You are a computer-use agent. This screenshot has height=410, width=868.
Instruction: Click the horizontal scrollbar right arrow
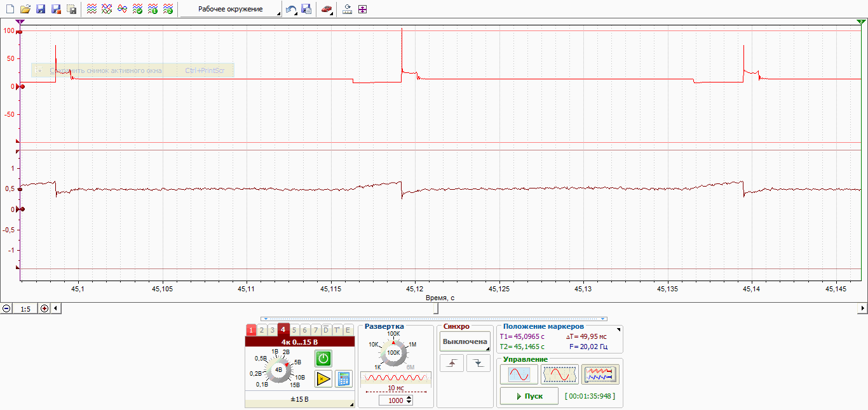[863, 308]
